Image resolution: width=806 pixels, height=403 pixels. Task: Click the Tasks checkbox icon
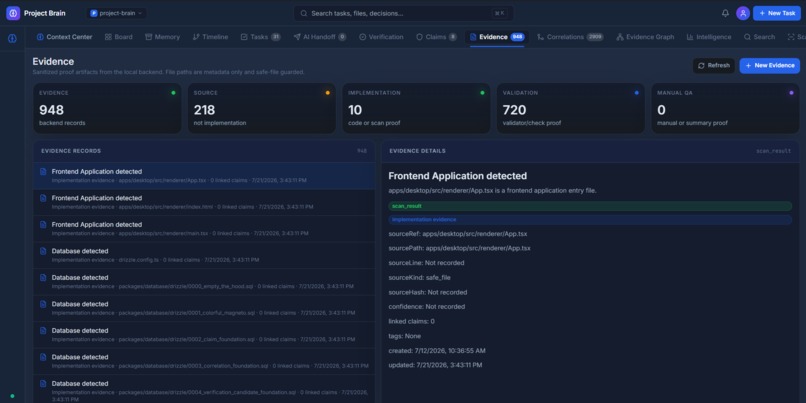point(244,37)
